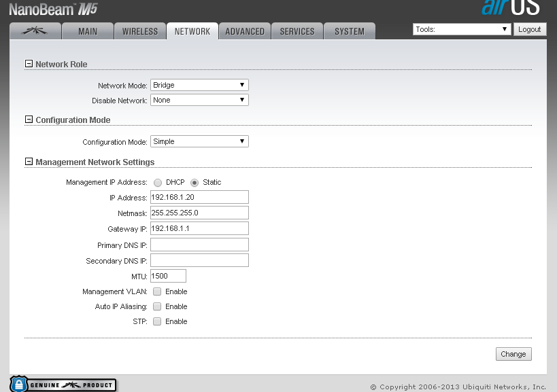Click the Logout button
The height and width of the screenshot is (392, 557).
530,29
